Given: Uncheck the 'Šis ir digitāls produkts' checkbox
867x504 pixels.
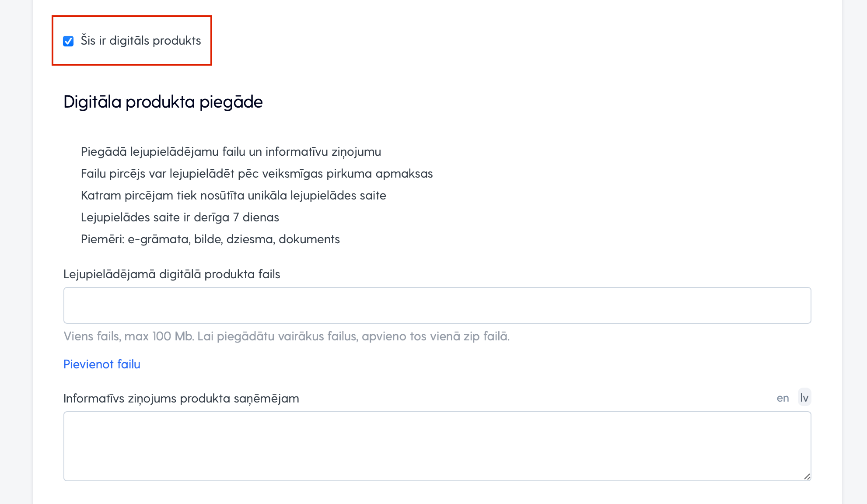Looking at the screenshot, I should tap(68, 41).
